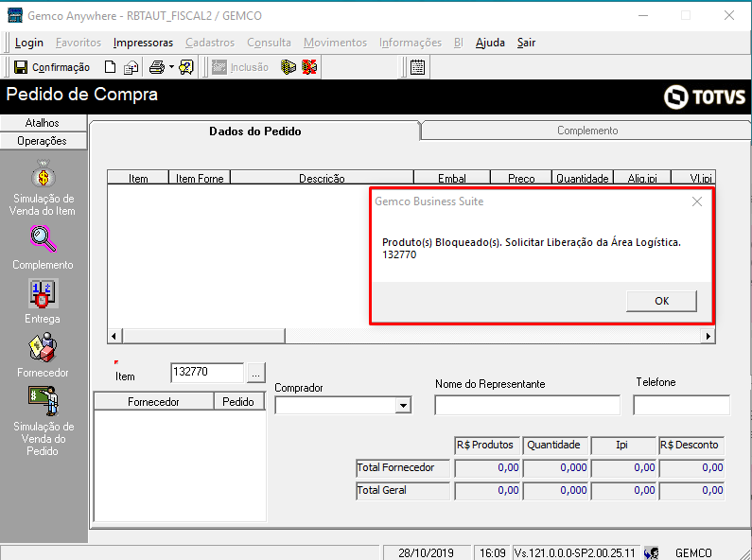
Task: Close the Gemco Business Suite dialog
Action: pos(697,201)
